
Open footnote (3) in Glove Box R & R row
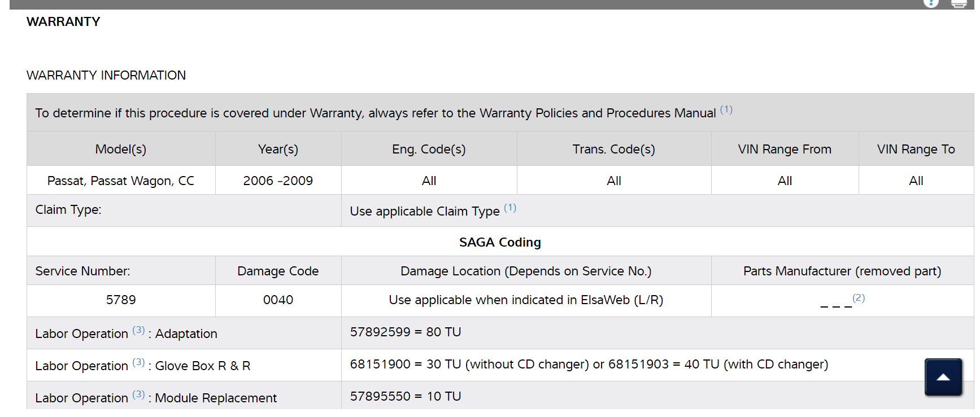coord(138,363)
